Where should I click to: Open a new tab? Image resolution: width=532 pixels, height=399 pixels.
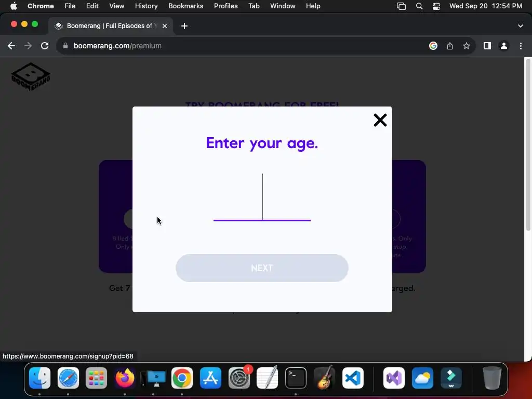pos(184,26)
